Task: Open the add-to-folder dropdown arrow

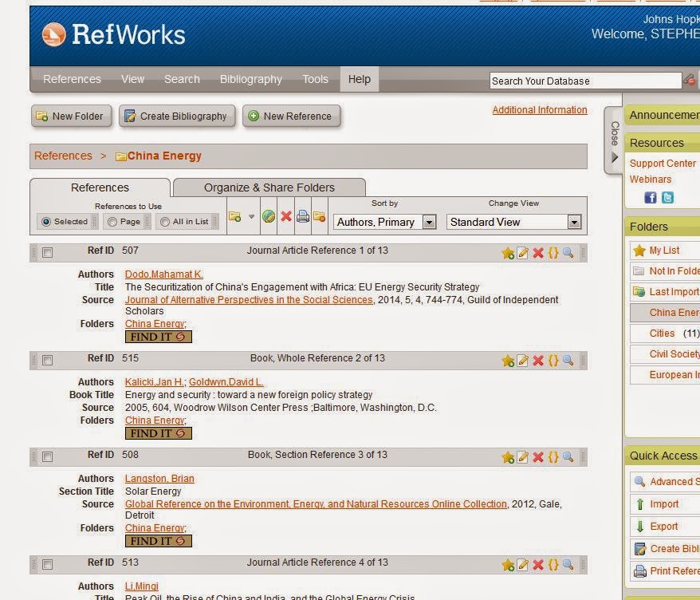Action: click(x=251, y=217)
